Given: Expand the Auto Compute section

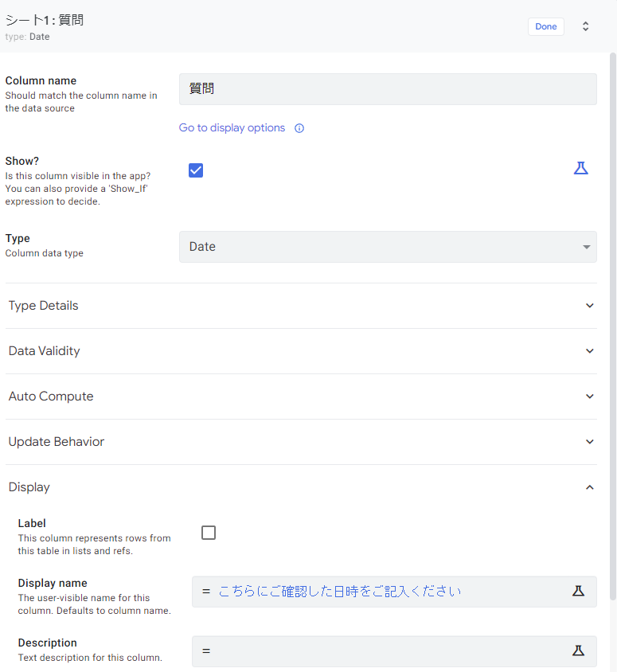Looking at the screenshot, I should coord(589,396).
